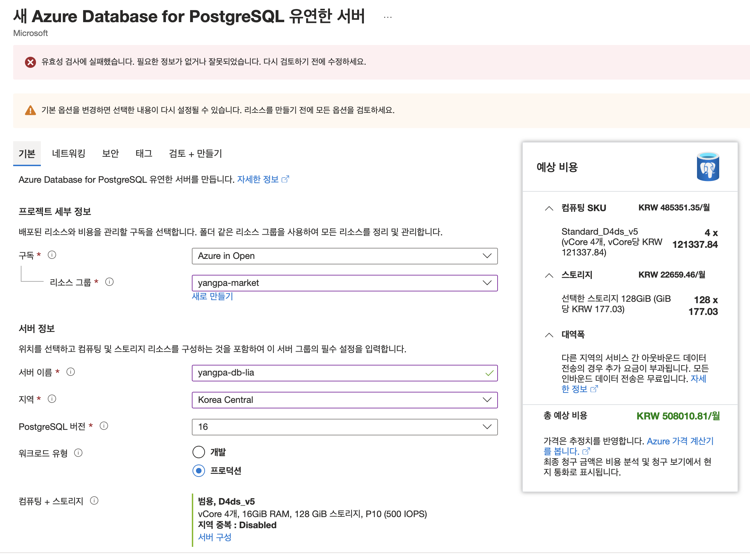This screenshot has width=750, height=560.
Task: Click info icon next to PostgreSQL 버전
Action: tap(104, 426)
